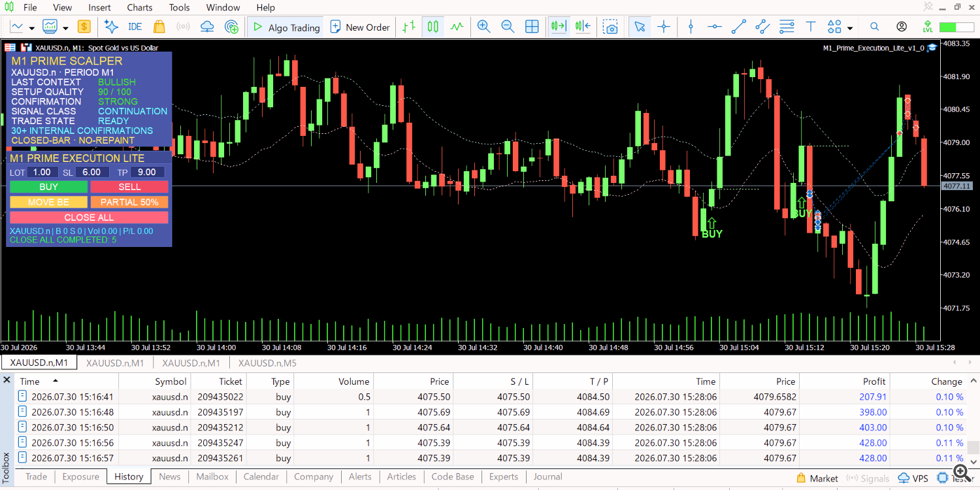Switch chart to line chart mode
Viewport: 980px width, 490px height.
coord(457,27)
